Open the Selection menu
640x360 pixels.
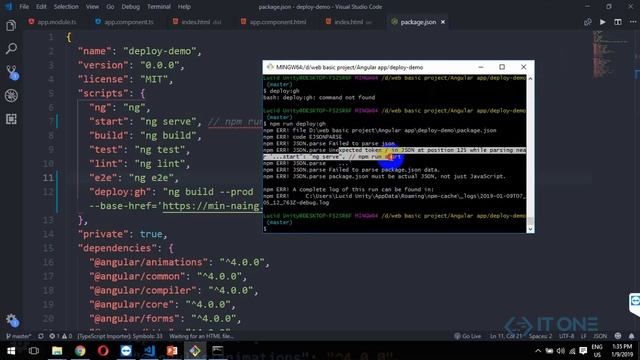(66, 7)
